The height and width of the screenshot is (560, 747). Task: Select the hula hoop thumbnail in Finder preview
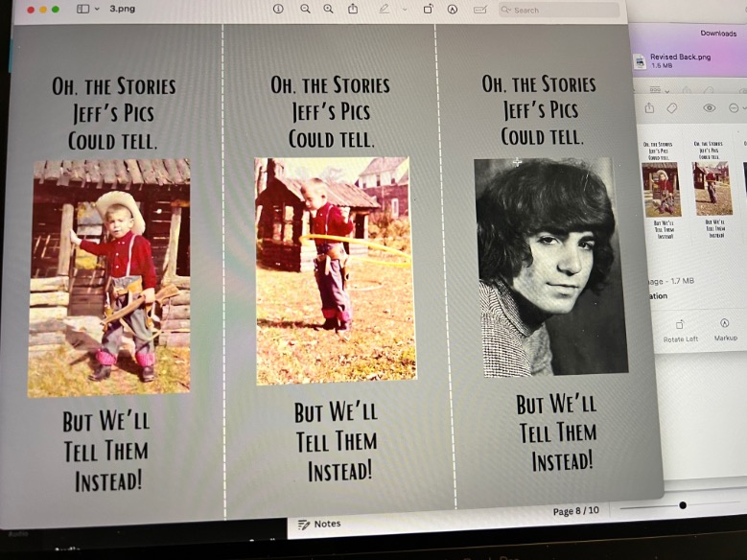[x=712, y=188]
